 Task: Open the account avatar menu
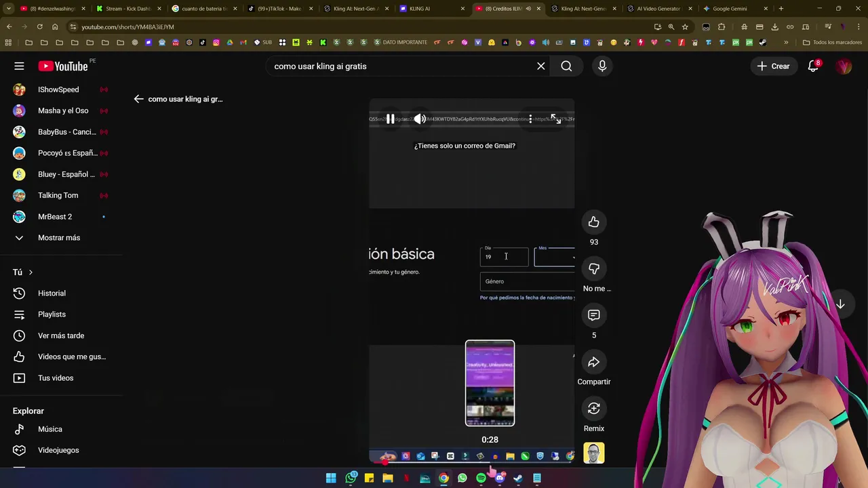coord(844,66)
